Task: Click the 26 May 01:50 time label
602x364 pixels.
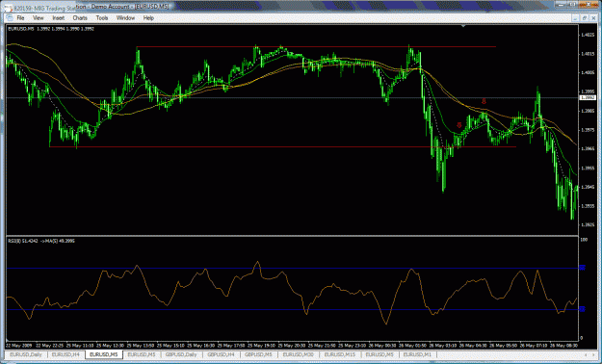Action: (x=413, y=345)
